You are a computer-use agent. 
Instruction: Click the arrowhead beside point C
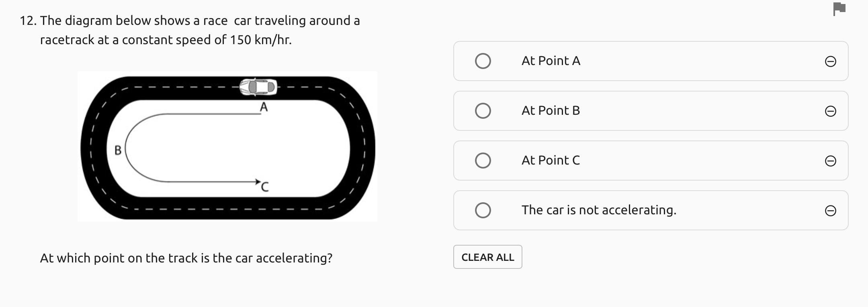click(x=257, y=182)
